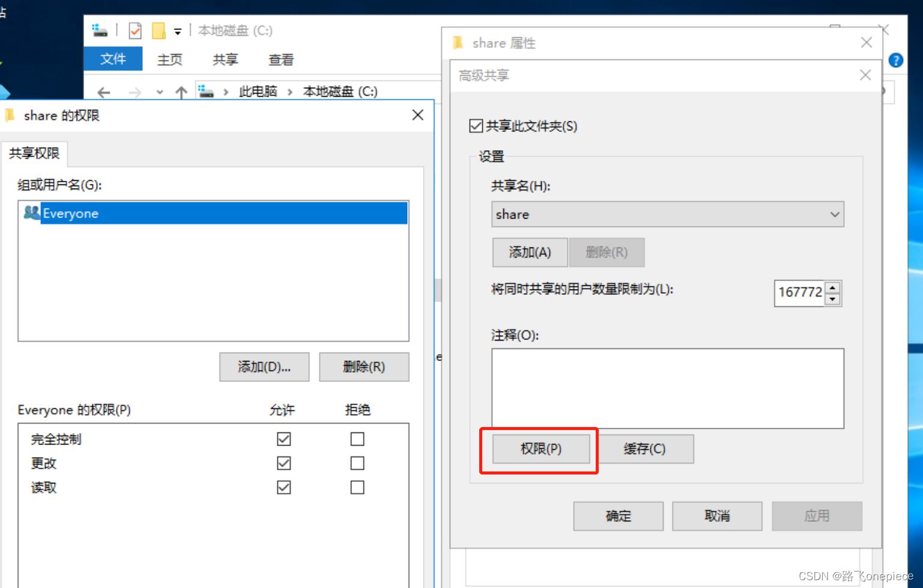Expand chevron before 此电脑 in breadcrumb

coord(226,92)
